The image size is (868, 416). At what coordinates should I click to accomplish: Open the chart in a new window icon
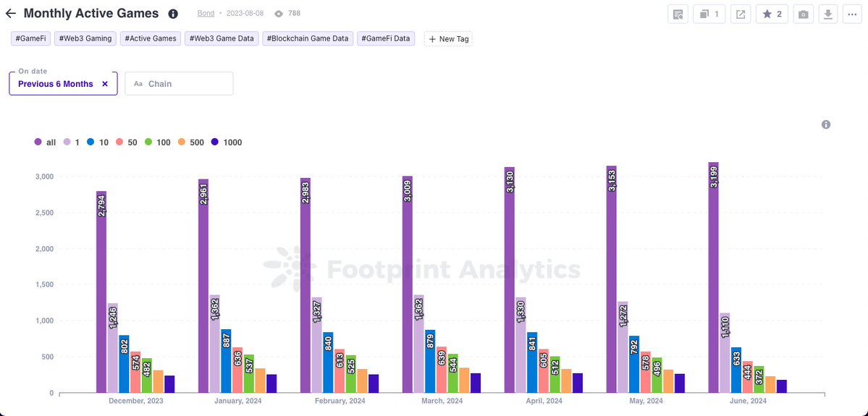coord(741,14)
